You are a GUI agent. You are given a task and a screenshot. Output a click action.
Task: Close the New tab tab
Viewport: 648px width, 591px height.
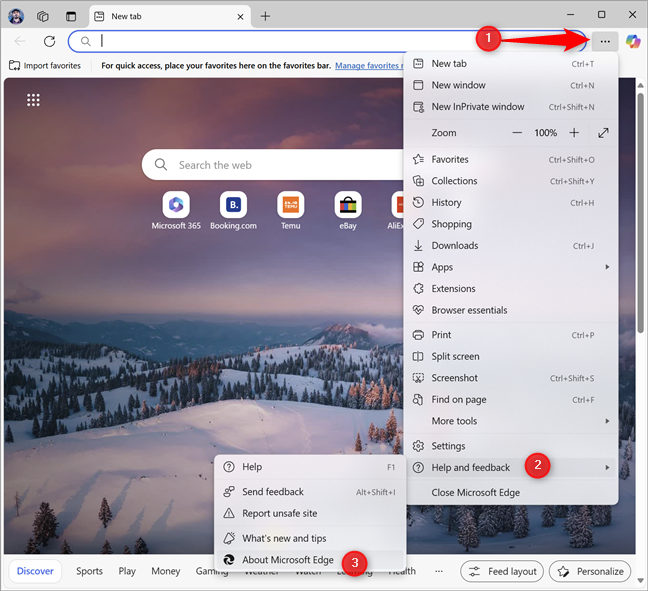pos(240,17)
